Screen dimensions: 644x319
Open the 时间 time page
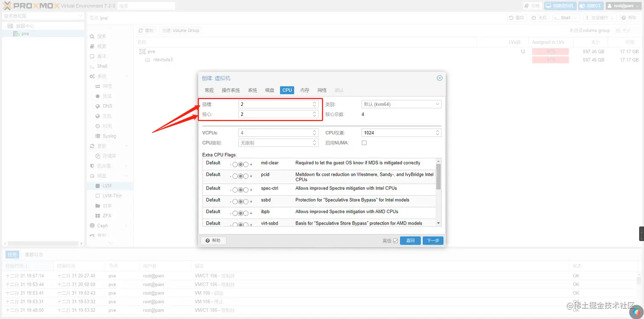click(107, 126)
